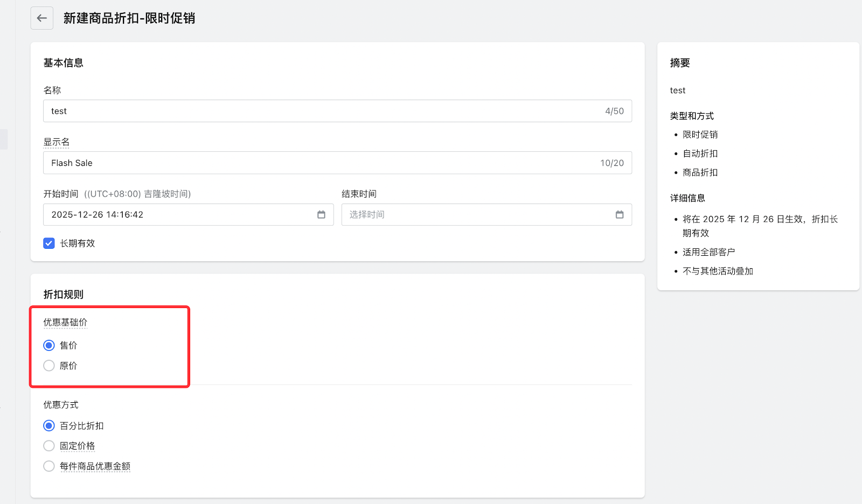Uncheck the 长期有效 checkbox
The width and height of the screenshot is (862, 504).
(49, 243)
